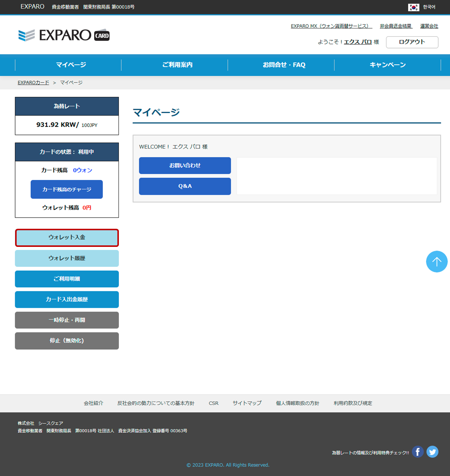Open the ご利用案内 navigation tab
This screenshot has width=450, height=476.
tap(177, 65)
